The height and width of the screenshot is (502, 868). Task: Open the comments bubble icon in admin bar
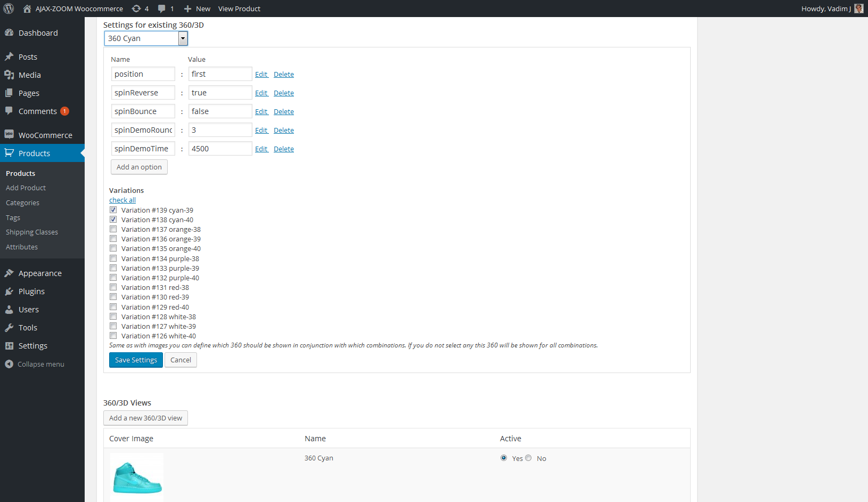pos(162,9)
